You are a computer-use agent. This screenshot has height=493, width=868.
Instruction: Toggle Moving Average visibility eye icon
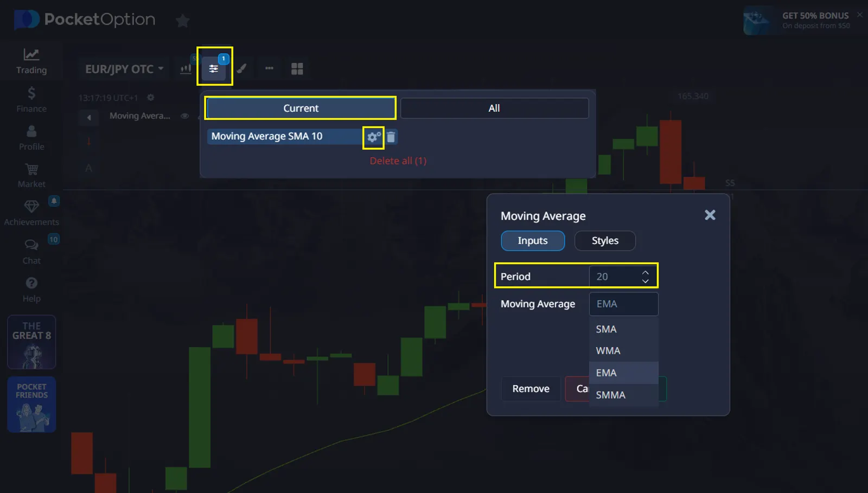(185, 116)
